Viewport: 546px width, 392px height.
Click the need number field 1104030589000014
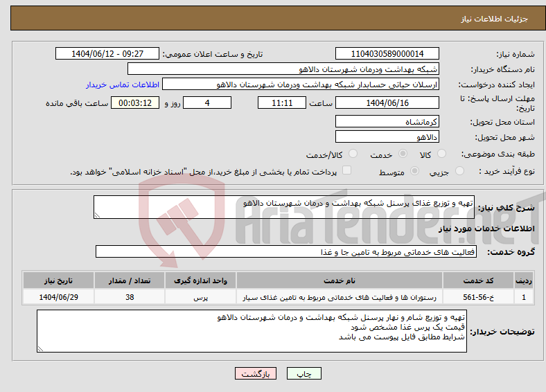click(x=387, y=53)
